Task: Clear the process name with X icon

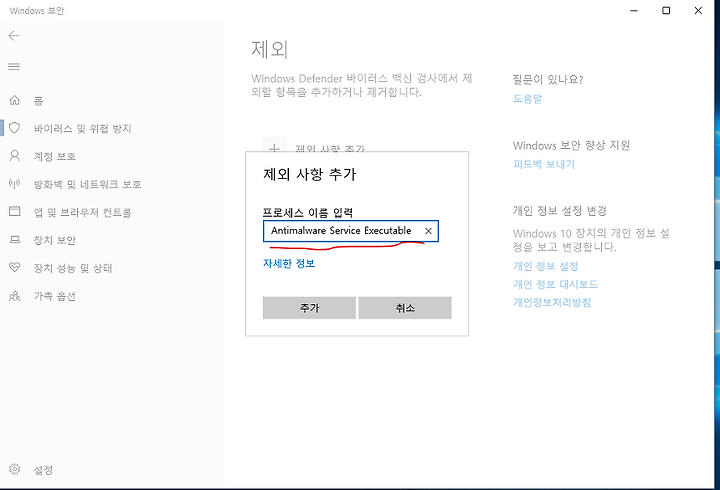Action: [428, 231]
